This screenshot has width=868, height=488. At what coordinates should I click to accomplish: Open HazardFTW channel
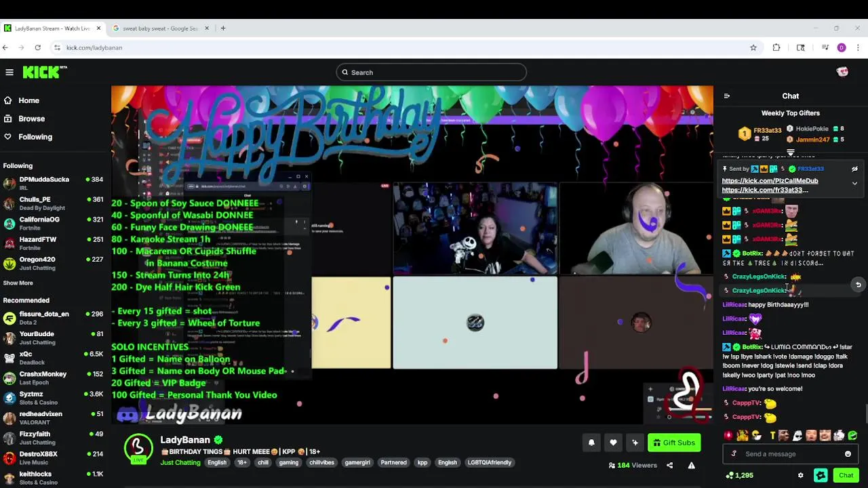(x=53, y=243)
